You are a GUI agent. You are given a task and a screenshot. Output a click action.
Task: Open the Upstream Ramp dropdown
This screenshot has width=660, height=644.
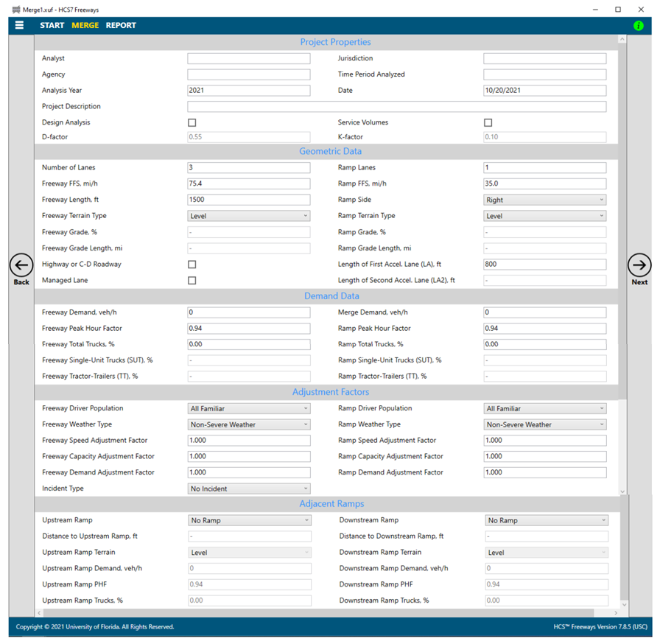pyautogui.click(x=250, y=521)
